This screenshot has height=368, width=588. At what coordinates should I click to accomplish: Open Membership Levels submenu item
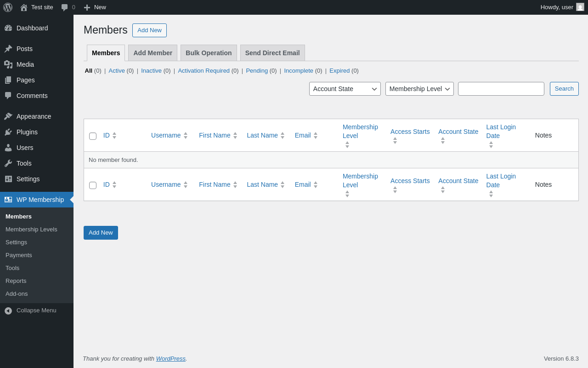[31, 229]
